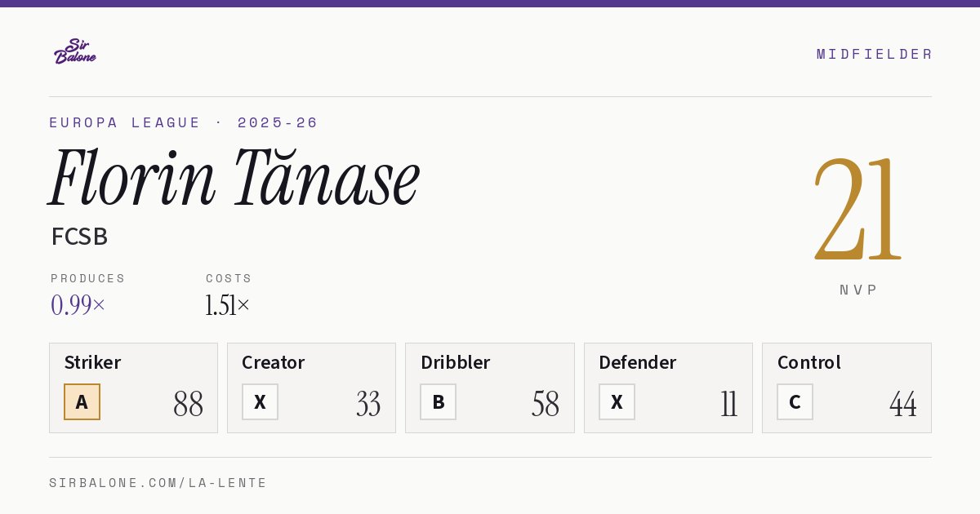This screenshot has height=514, width=980.
Task: Click the Creator card title
Action: click(x=274, y=362)
